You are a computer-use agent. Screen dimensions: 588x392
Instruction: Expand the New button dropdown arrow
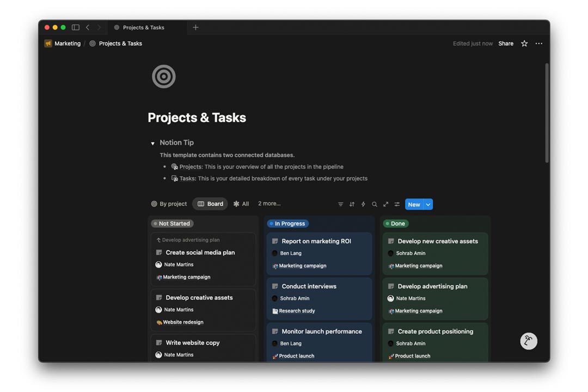(x=428, y=205)
